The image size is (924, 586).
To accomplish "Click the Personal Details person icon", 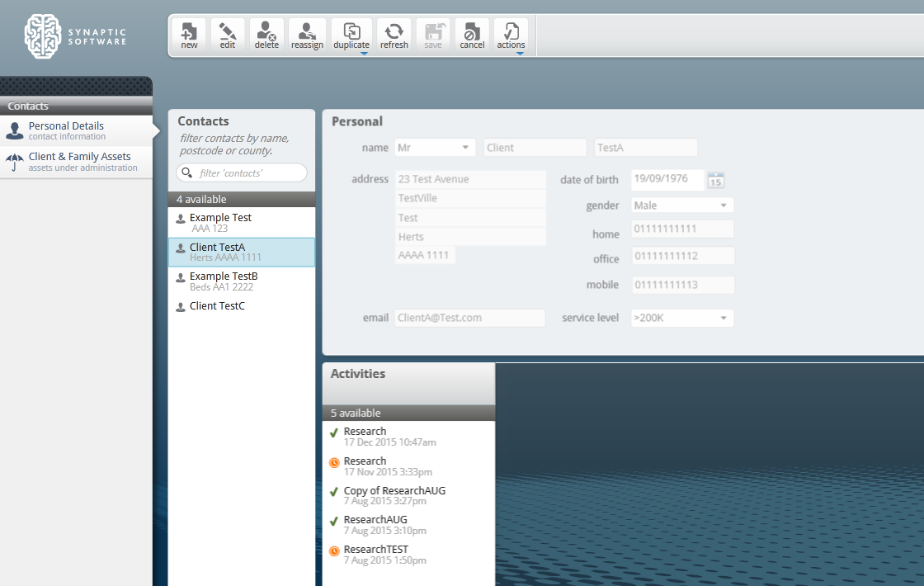I will 14,130.
